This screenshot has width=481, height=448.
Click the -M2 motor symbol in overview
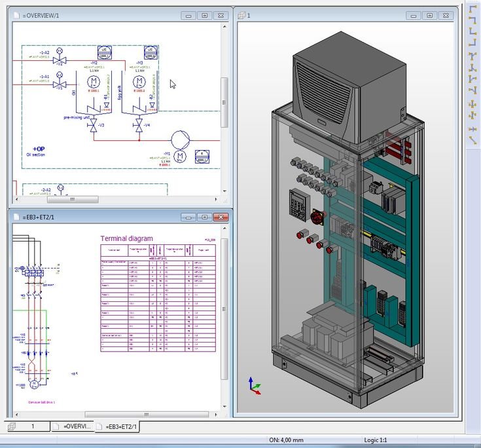94,82
